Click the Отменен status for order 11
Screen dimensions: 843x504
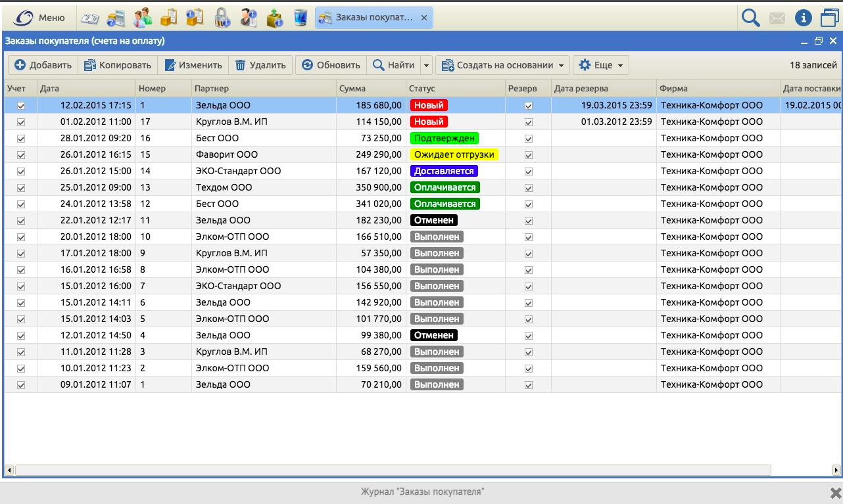tap(433, 220)
